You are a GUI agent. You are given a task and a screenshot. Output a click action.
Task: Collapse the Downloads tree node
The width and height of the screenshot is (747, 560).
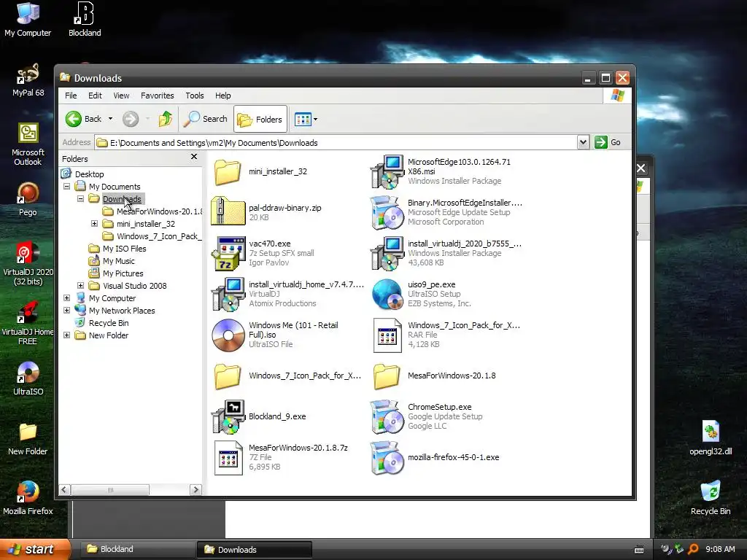pos(80,199)
